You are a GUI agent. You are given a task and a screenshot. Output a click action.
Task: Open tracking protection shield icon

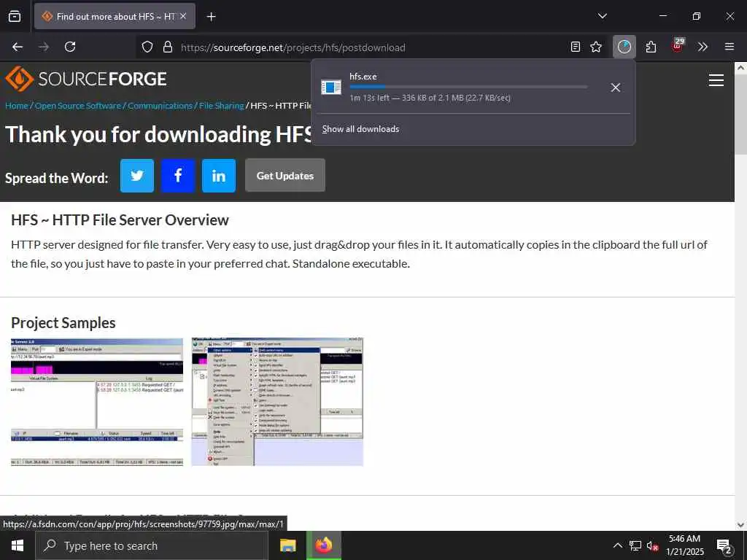tap(147, 47)
